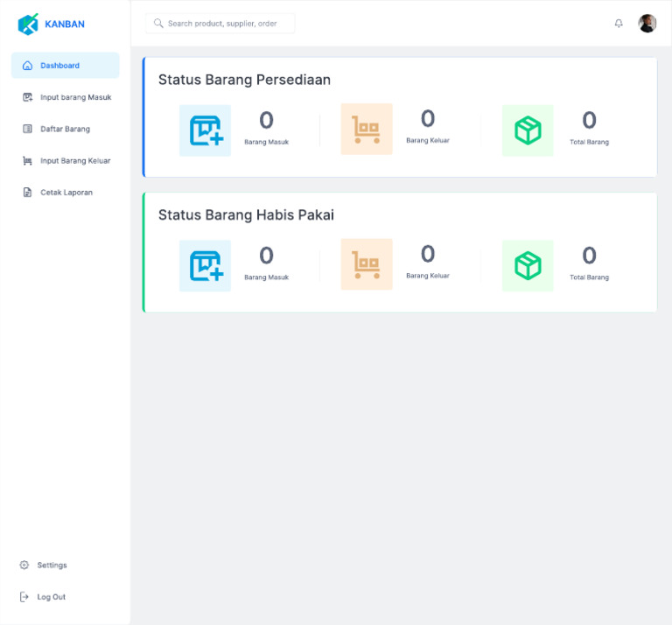The height and width of the screenshot is (625, 672).
Task: Click the search magnifier icon
Action: [x=158, y=23]
